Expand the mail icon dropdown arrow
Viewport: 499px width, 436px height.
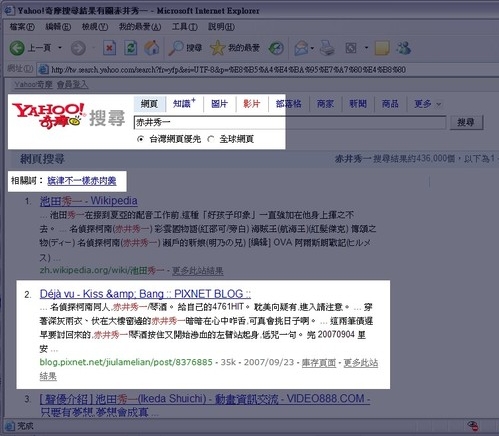tap(312, 48)
